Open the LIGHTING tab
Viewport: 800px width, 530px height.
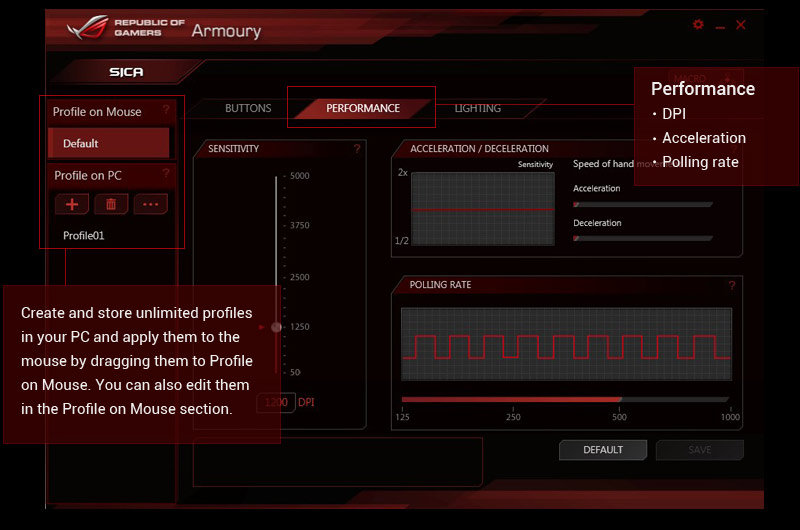pos(478,108)
